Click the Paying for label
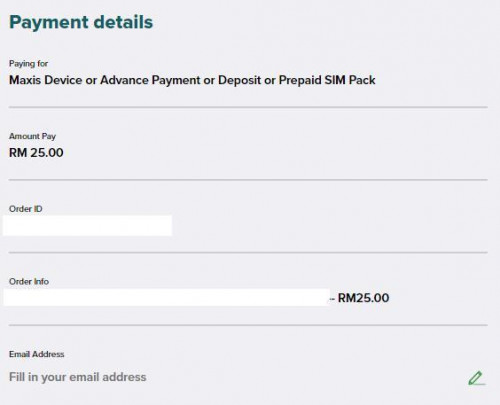 [28, 63]
